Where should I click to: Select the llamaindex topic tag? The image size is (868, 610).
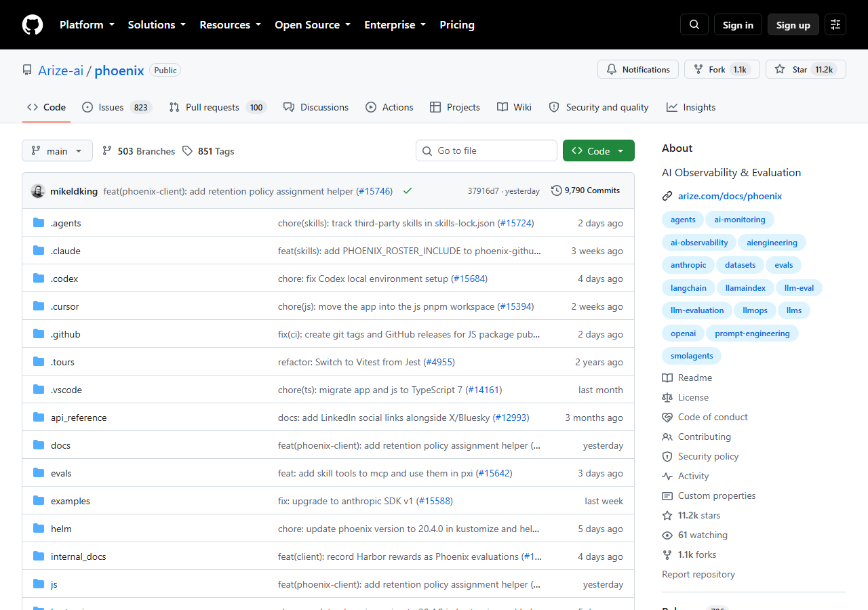coord(745,287)
